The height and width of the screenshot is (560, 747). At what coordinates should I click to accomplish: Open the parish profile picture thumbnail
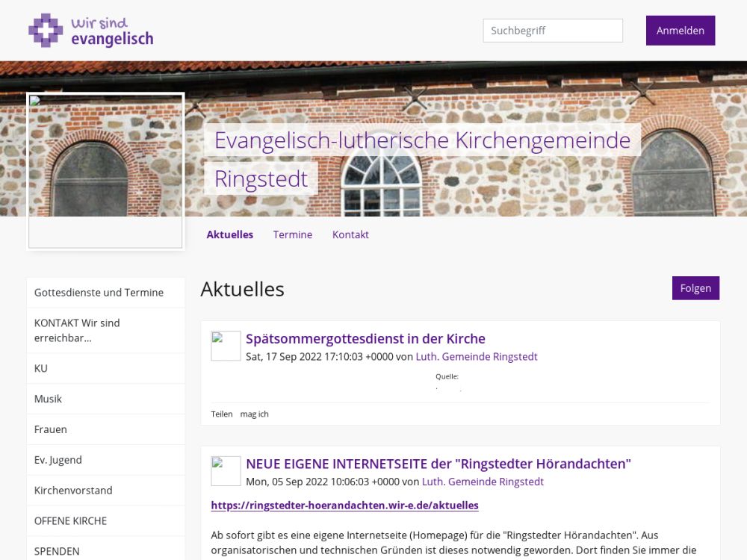point(105,171)
